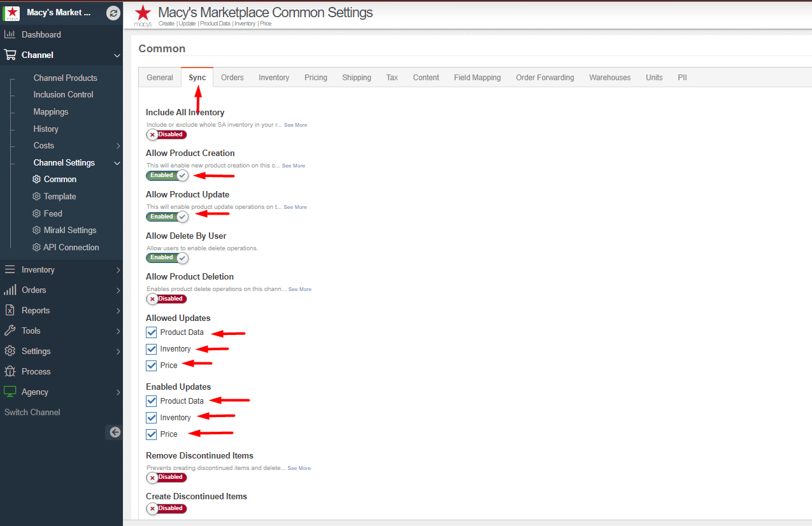The width and height of the screenshot is (812, 526).
Task: Select Switch Channel in the sidebar
Action: pos(32,412)
